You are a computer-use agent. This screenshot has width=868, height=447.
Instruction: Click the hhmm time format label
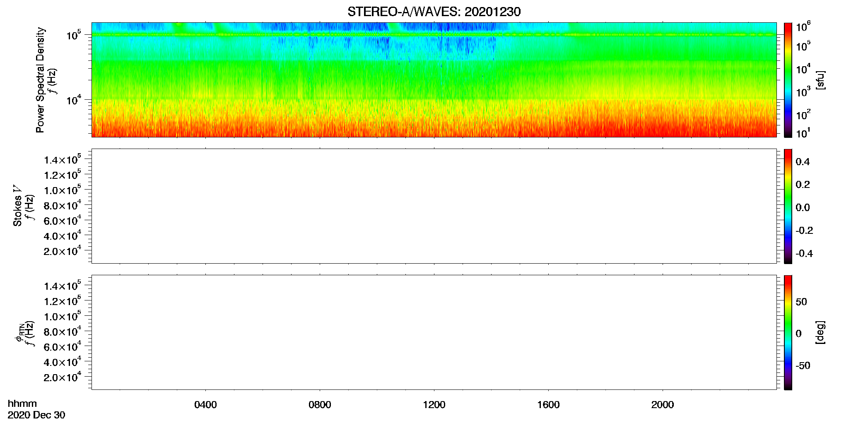(22, 404)
